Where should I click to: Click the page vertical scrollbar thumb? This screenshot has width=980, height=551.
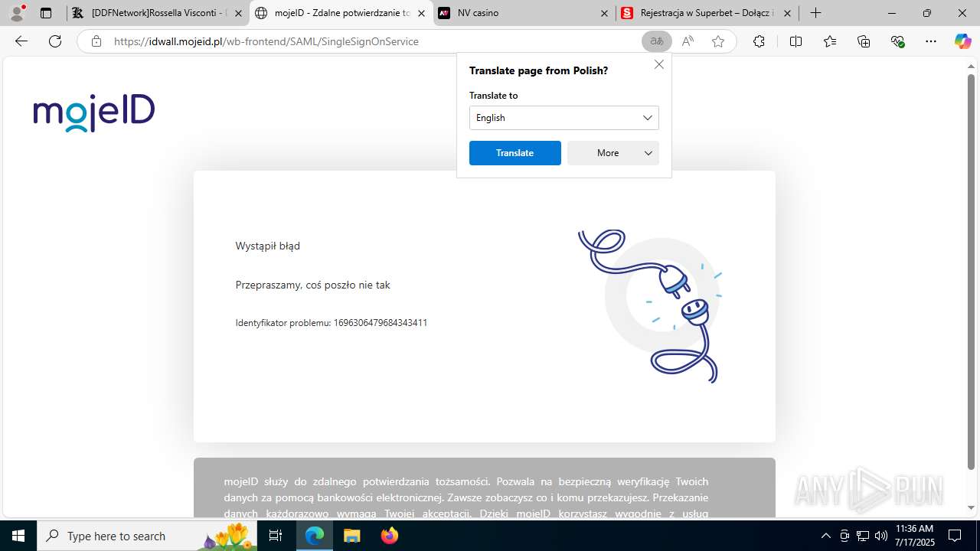click(x=971, y=272)
